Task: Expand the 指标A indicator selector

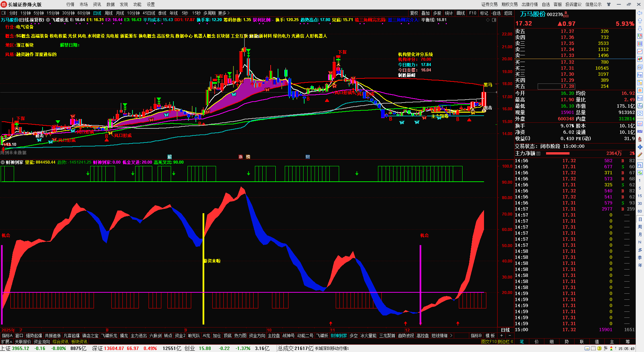Action: pos(7,336)
